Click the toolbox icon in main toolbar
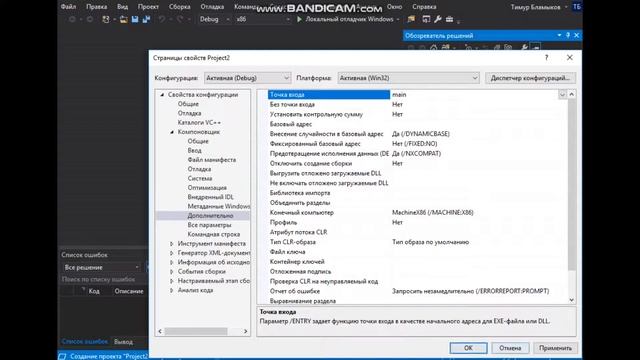This screenshot has width=640, height=360. pos(449,19)
